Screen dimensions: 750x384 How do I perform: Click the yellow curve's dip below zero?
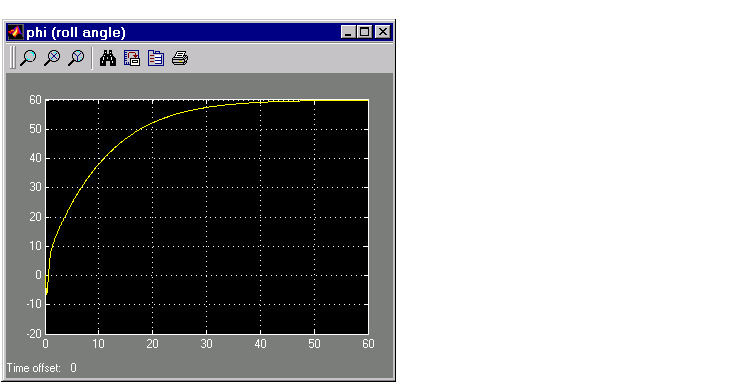click(46, 289)
